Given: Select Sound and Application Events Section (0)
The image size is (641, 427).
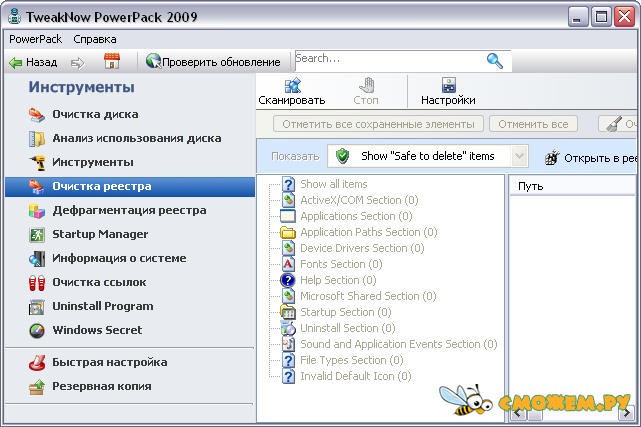Looking at the screenshot, I should (x=399, y=344).
